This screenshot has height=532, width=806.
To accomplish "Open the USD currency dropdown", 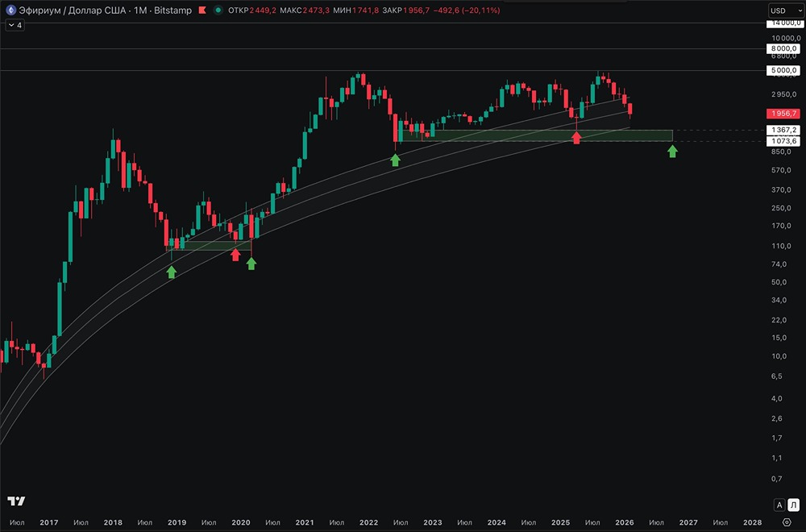I will coord(785,10).
